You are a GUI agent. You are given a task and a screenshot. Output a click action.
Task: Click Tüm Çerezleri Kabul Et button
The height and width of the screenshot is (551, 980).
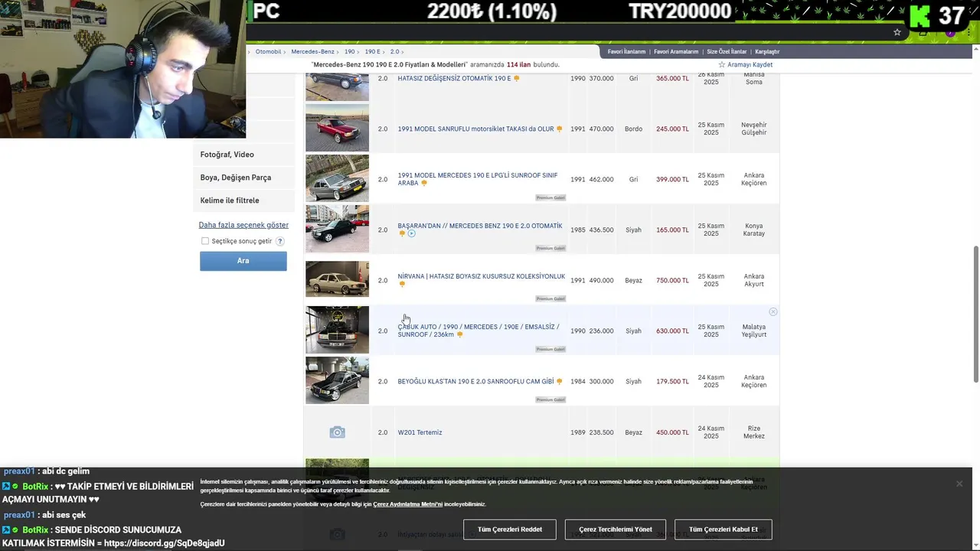click(724, 530)
